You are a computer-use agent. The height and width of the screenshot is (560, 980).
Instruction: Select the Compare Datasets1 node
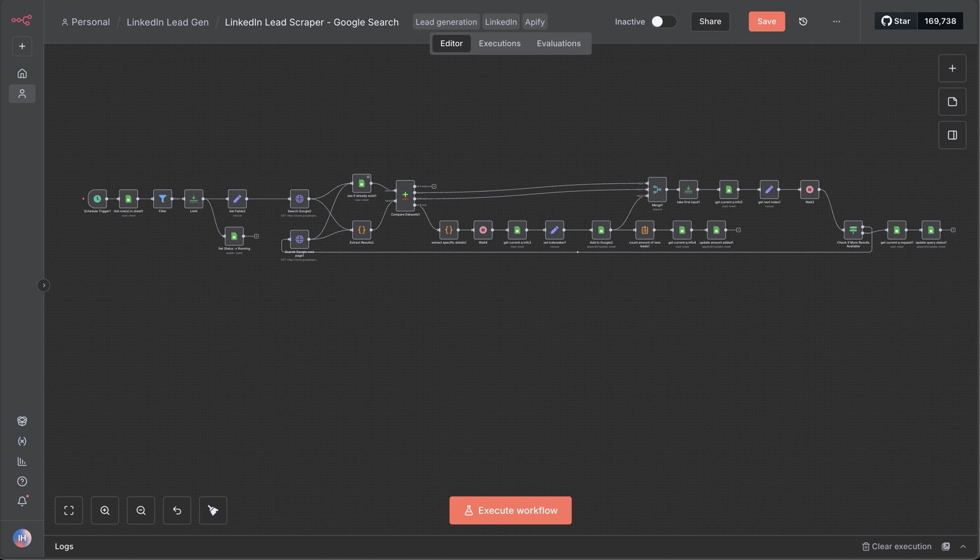[x=405, y=195]
